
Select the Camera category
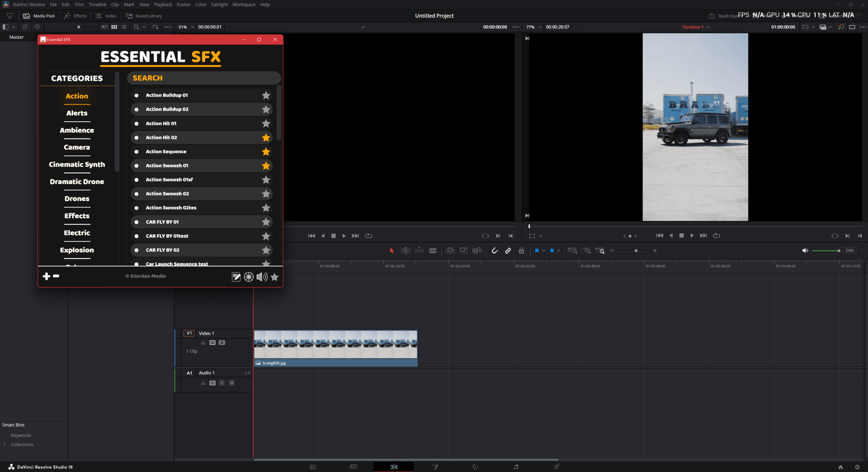(77, 147)
